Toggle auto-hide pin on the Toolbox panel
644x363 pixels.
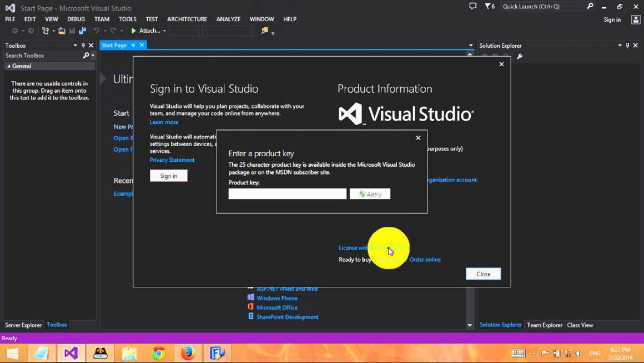83,45
